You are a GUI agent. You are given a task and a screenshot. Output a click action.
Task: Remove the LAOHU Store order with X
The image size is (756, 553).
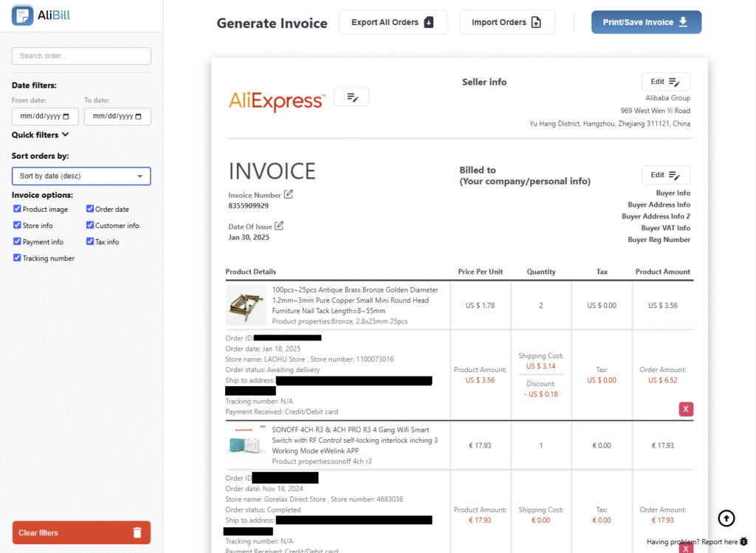tap(686, 409)
